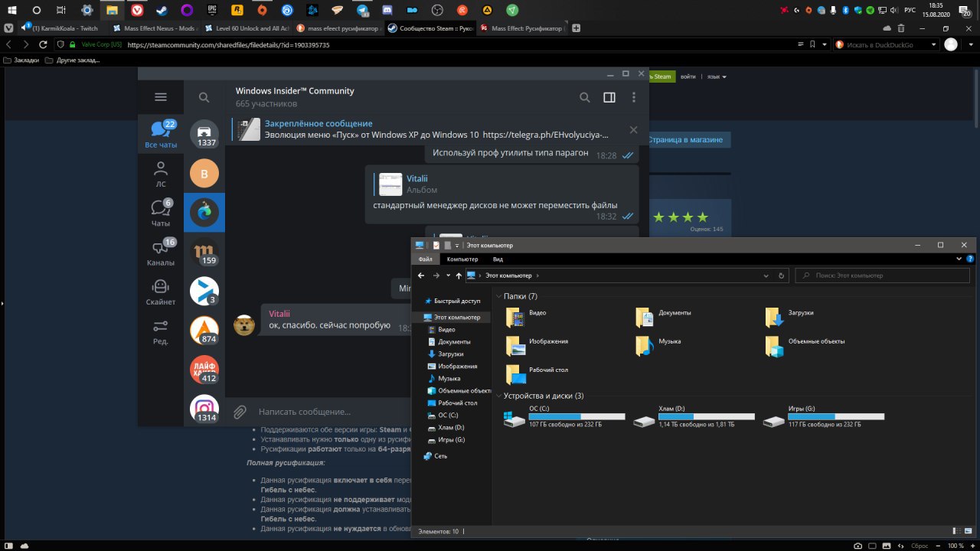Viewport: 980px width, 551px height.
Task: Open the 'Файл' tab in Explorer
Action: point(426,259)
